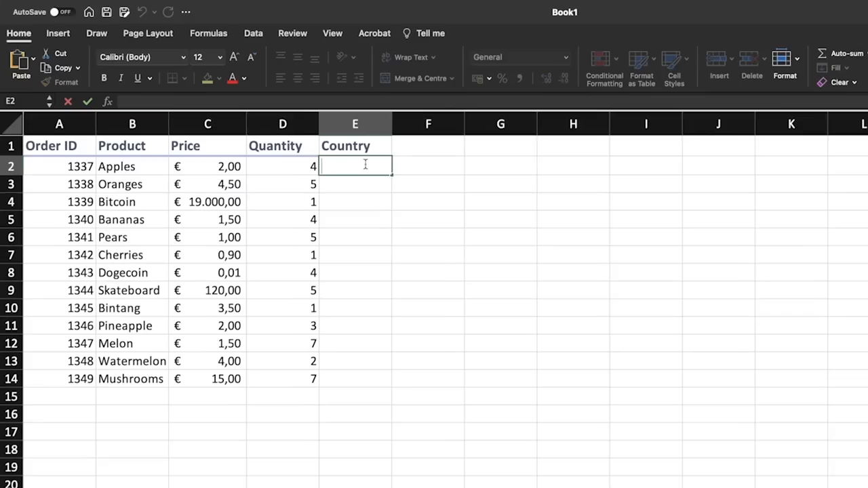Click the Save floppy disk icon
Image resolution: width=868 pixels, height=488 pixels.
pyautogui.click(x=106, y=12)
